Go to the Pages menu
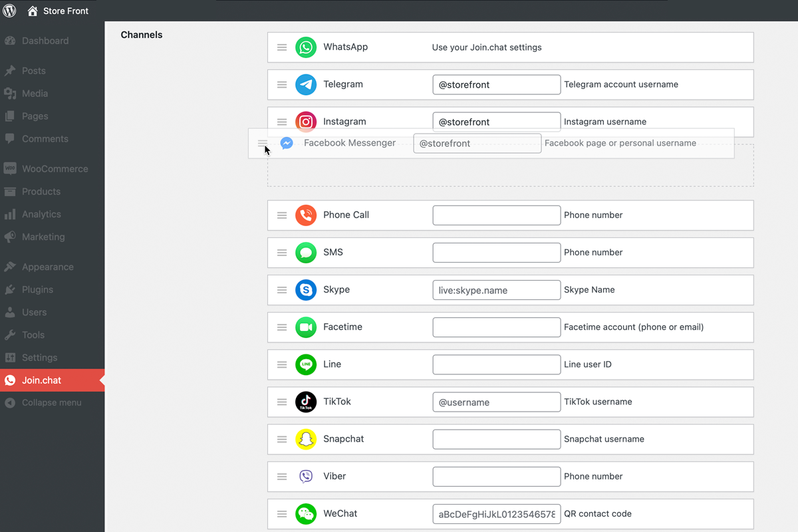Screen dimensions: 798x532 (x=52, y=116)
